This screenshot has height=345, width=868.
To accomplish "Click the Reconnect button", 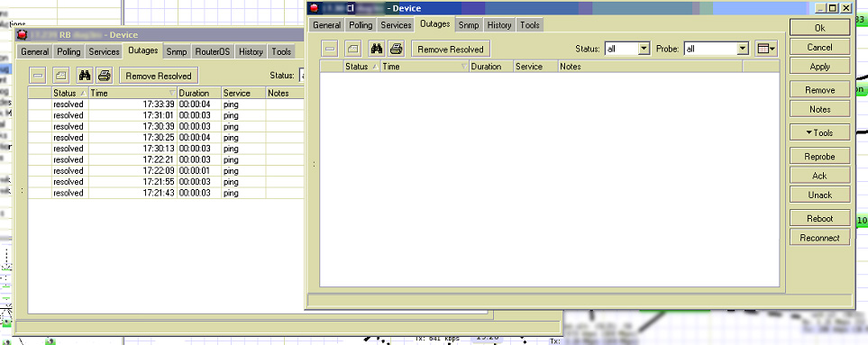I will pos(819,238).
